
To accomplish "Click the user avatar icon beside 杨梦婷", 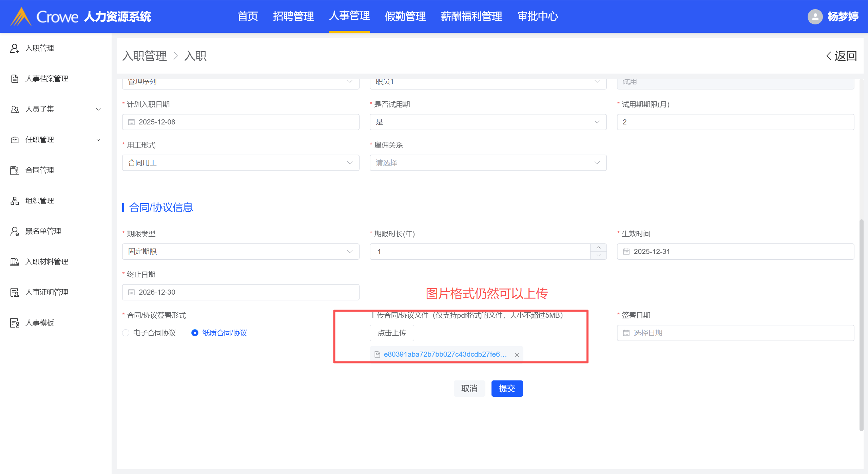I will pyautogui.click(x=815, y=17).
